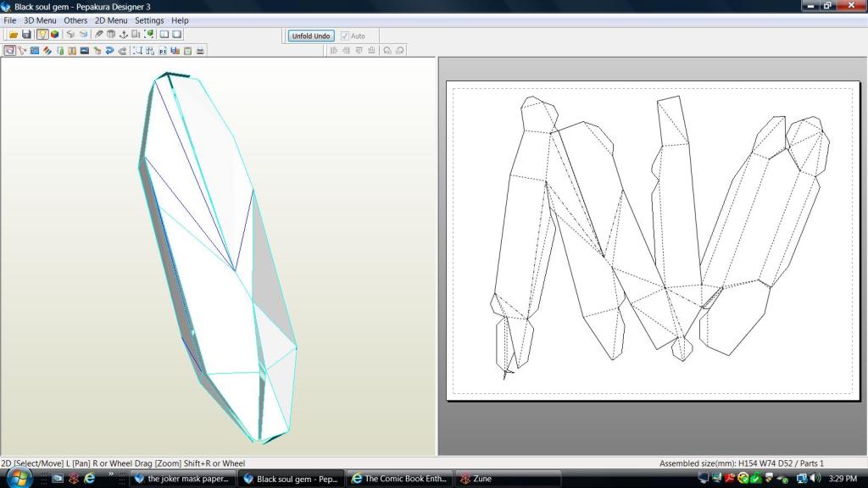Image resolution: width=868 pixels, height=488 pixels.
Task: Click the blue rotate arrow icon
Action: tap(110, 51)
